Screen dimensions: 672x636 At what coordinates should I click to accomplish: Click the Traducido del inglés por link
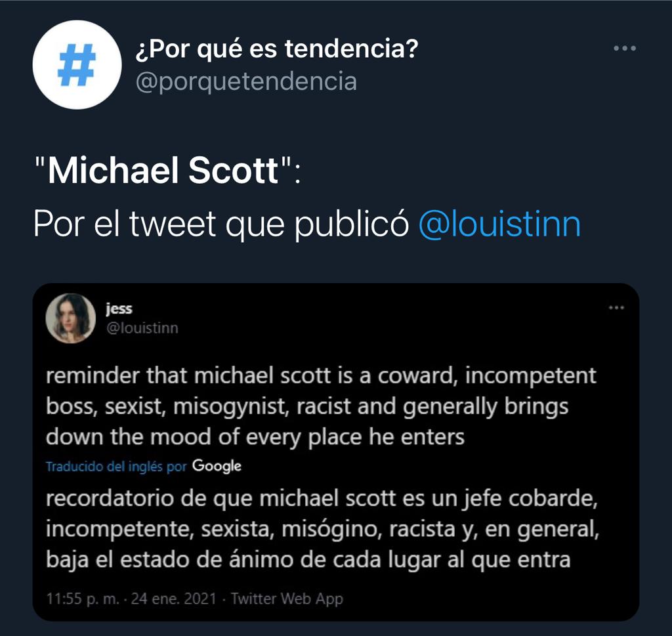[x=116, y=466]
